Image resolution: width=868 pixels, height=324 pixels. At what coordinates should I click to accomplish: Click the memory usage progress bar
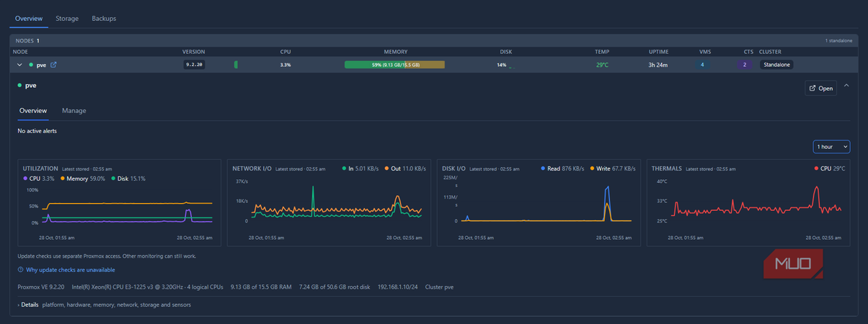point(394,65)
